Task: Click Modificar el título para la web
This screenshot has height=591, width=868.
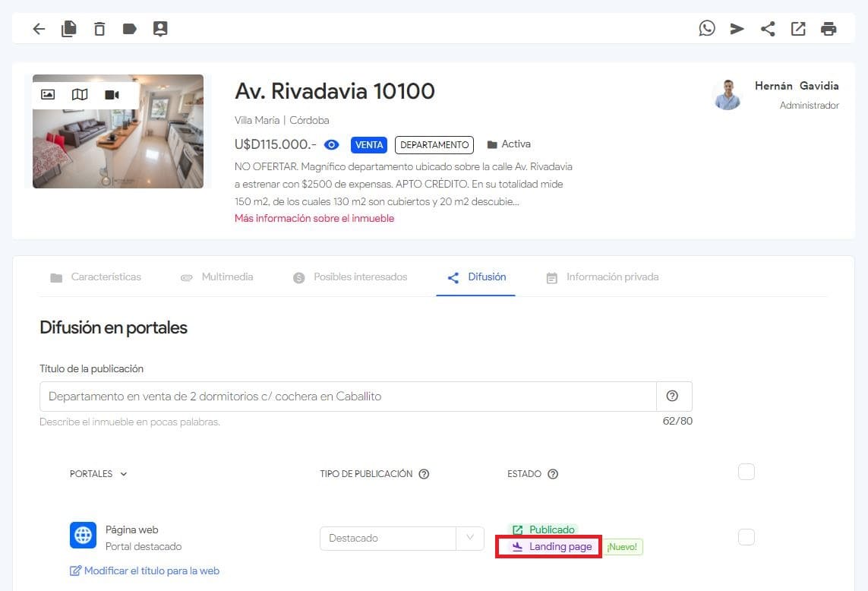Action: pos(144,571)
